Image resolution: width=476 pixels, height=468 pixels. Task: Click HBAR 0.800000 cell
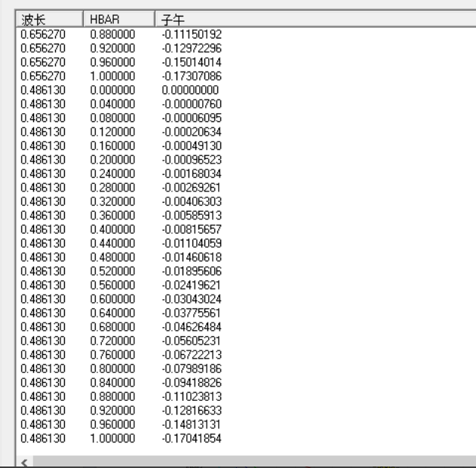[112, 369]
